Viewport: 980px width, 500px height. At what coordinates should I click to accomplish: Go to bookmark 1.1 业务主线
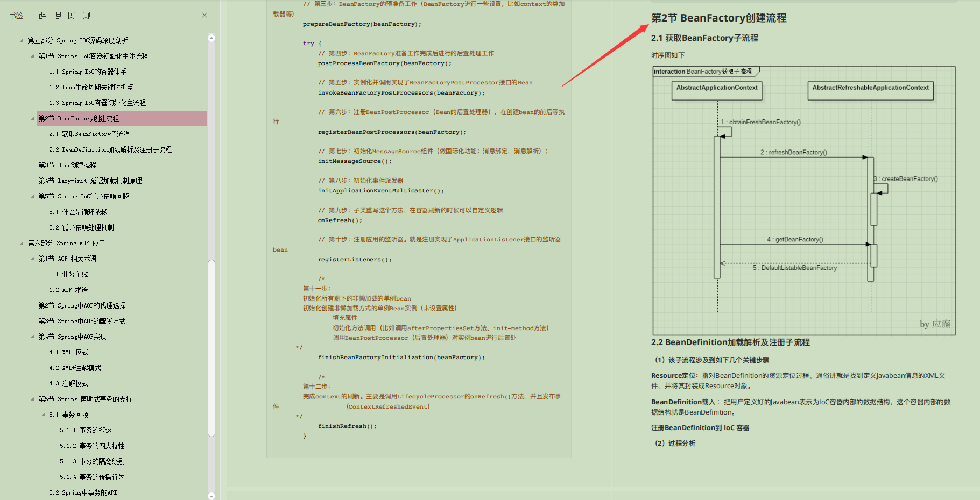68,274
